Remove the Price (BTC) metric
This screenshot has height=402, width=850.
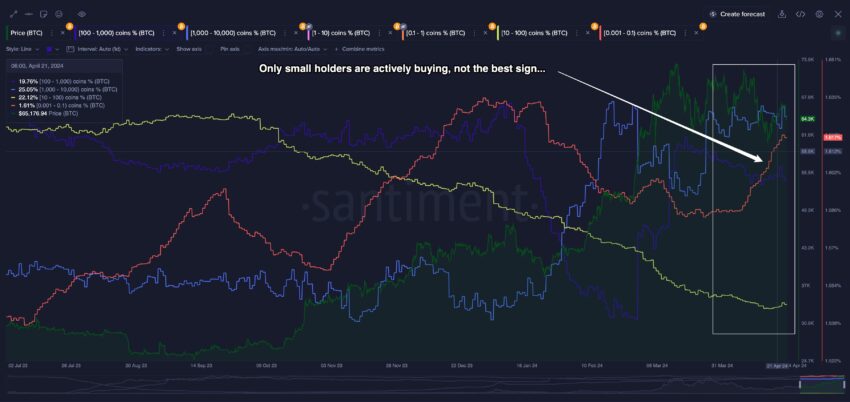pyautogui.click(x=62, y=33)
